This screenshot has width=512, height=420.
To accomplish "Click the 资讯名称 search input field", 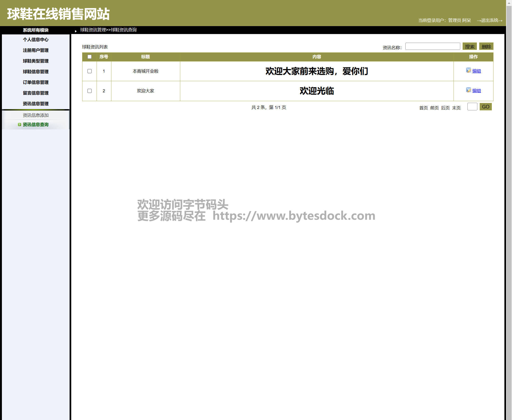I will click(x=432, y=46).
